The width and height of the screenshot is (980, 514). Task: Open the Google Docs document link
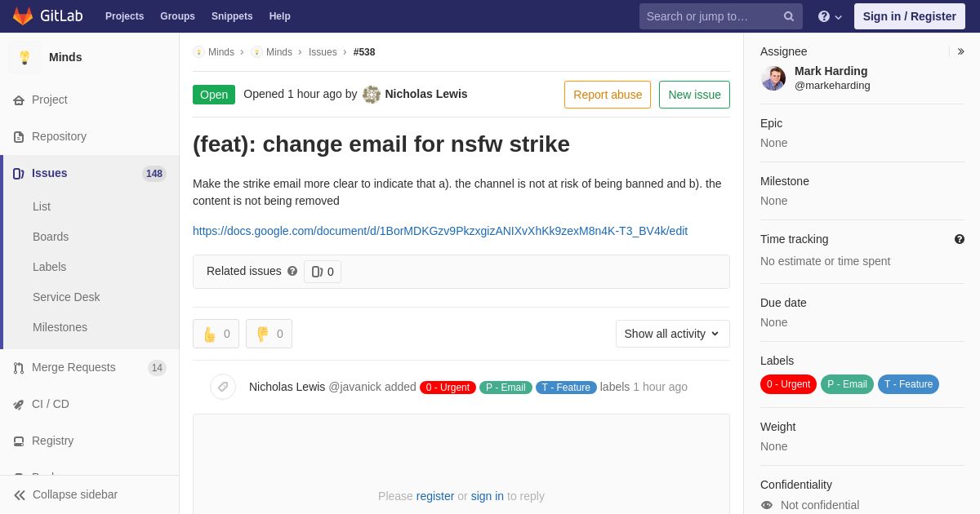pos(440,231)
